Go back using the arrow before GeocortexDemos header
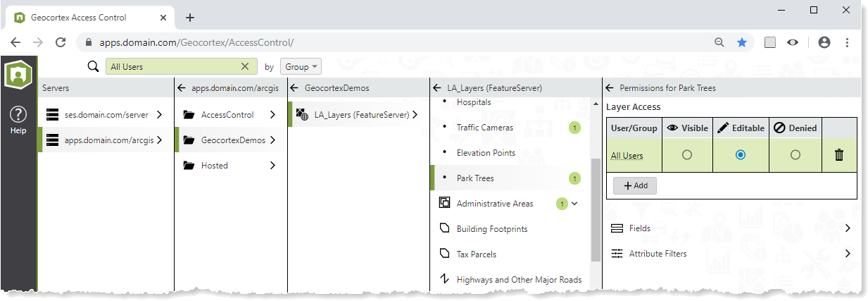The image size is (868, 301). pos(296,88)
